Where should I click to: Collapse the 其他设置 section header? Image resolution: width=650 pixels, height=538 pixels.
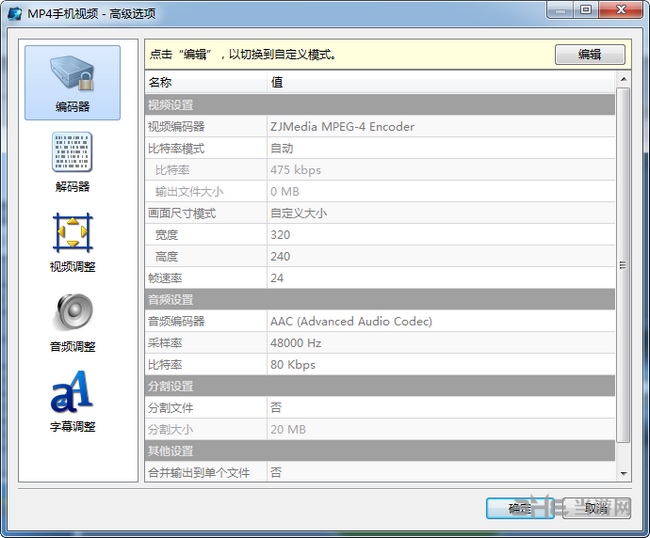click(380, 451)
